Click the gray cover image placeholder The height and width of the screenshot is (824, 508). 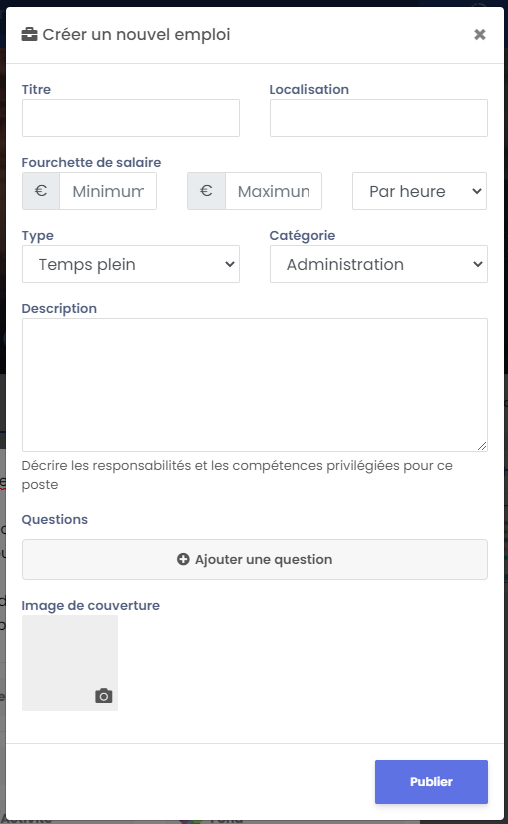70,663
